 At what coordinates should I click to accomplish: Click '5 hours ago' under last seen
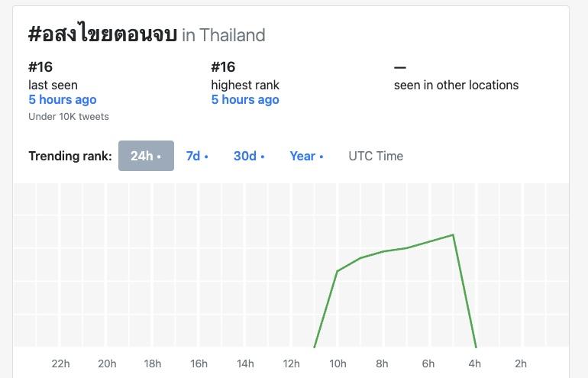coord(63,99)
